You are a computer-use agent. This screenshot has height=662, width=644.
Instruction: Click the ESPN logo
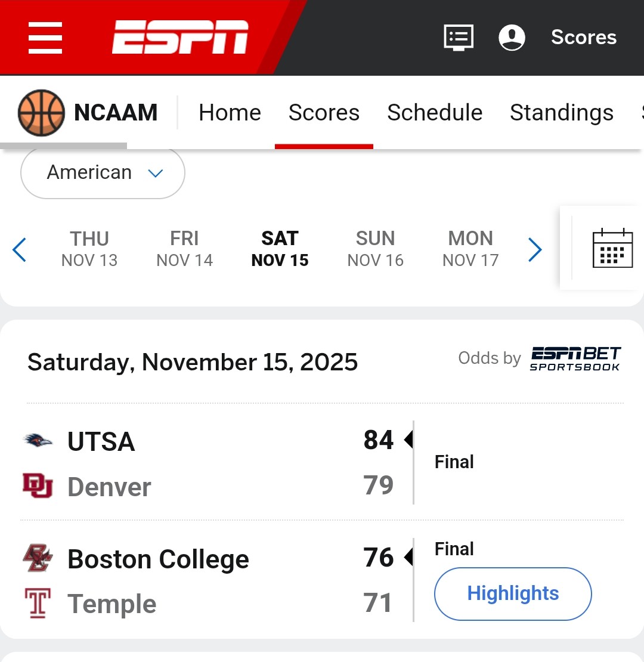pyautogui.click(x=180, y=38)
